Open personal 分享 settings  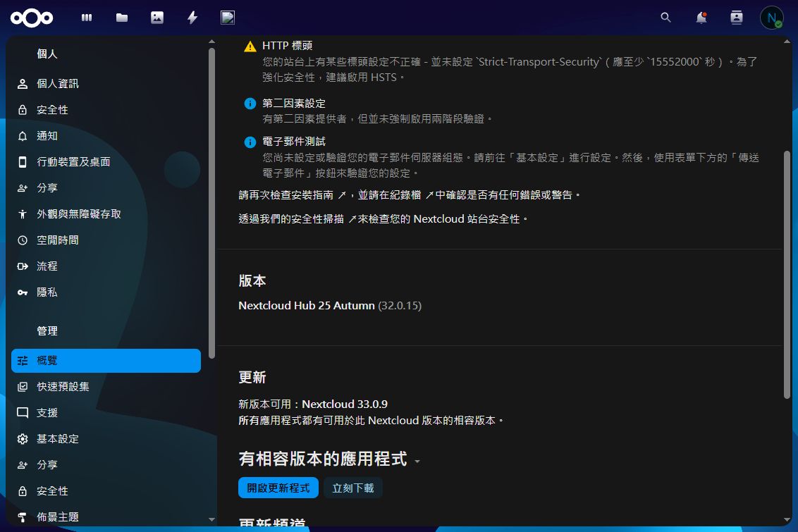(106, 188)
